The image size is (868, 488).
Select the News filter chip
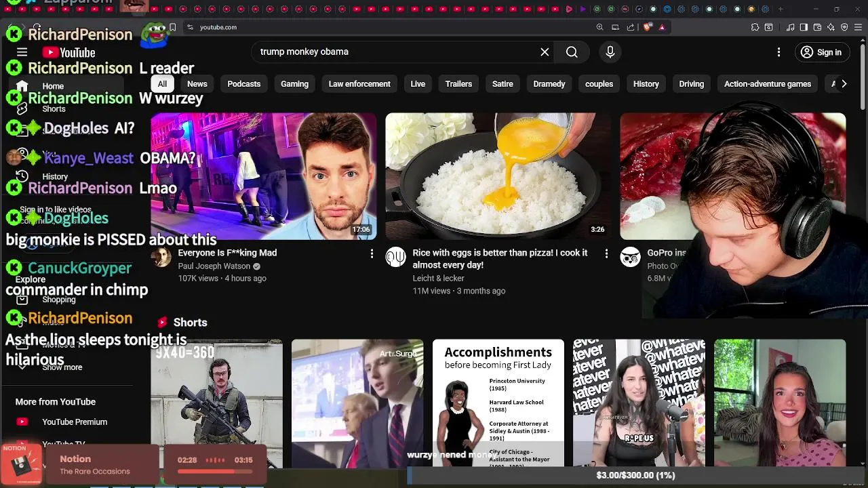point(197,84)
